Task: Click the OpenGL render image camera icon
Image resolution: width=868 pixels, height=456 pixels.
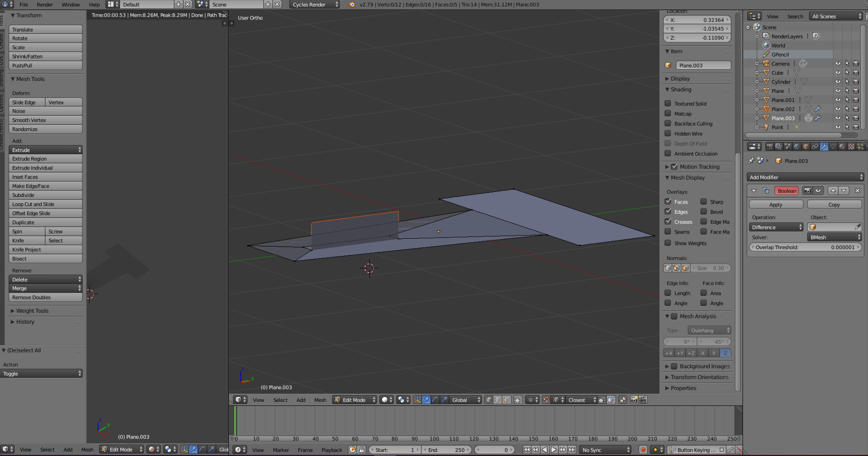Action: coord(634,400)
